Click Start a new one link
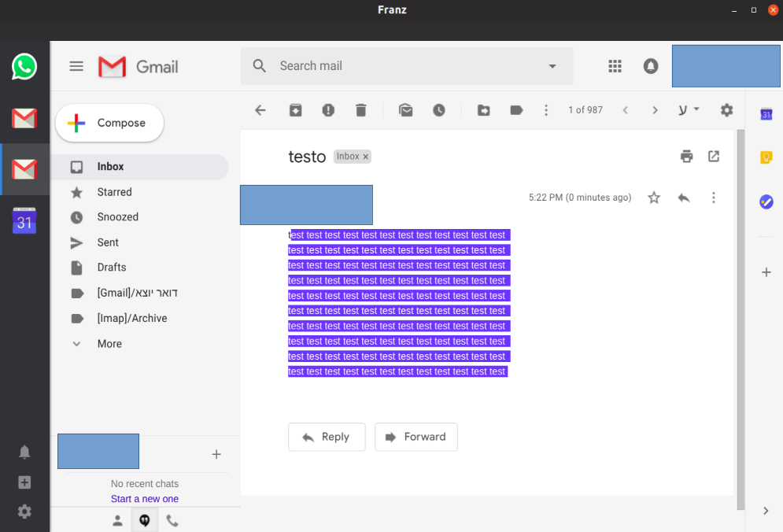783x532 pixels. (144, 498)
